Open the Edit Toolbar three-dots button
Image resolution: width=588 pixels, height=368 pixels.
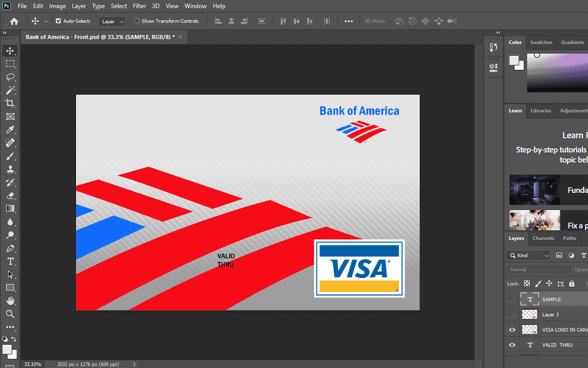(x=10, y=327)
